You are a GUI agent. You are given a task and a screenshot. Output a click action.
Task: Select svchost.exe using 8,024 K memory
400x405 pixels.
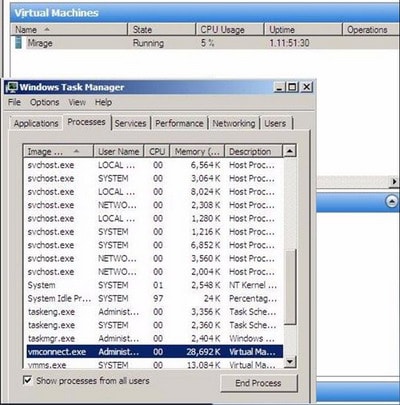tap(155, 192)
